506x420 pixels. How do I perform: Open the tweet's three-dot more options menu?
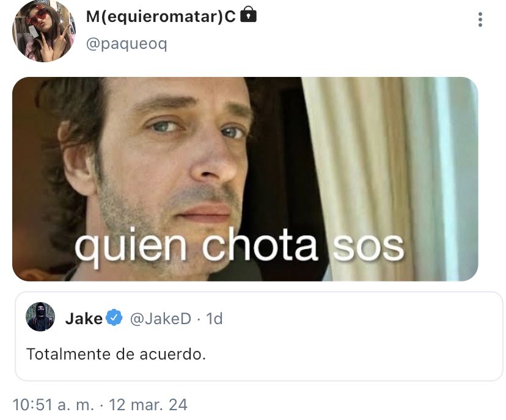tap(480, 20)
